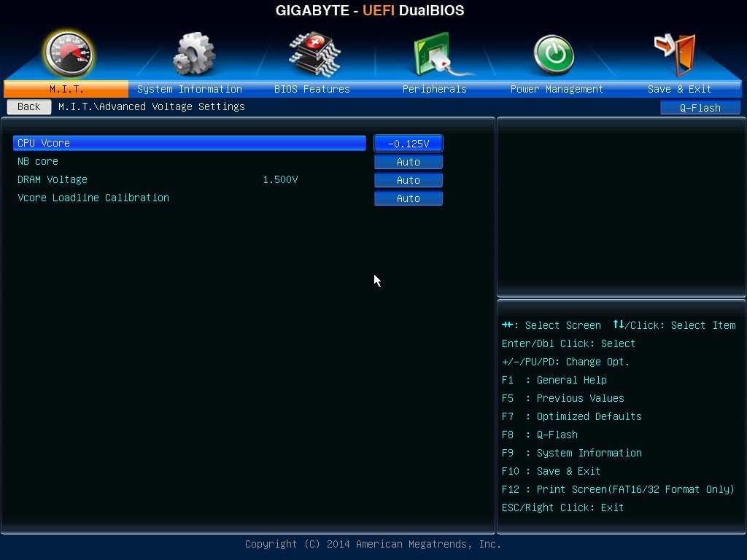Open the BIOS Features tab
The height and width of the screenshot is (560, 747).
312,89
